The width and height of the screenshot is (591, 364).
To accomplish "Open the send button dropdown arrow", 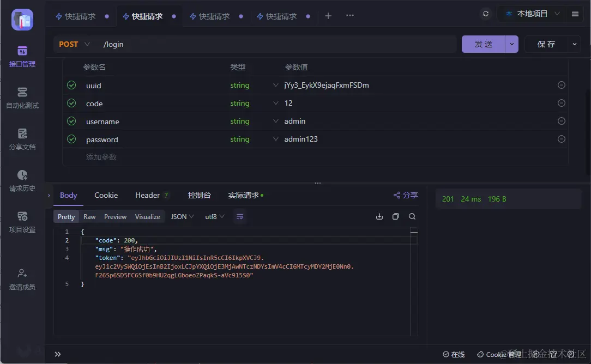I will pos(511,44).
